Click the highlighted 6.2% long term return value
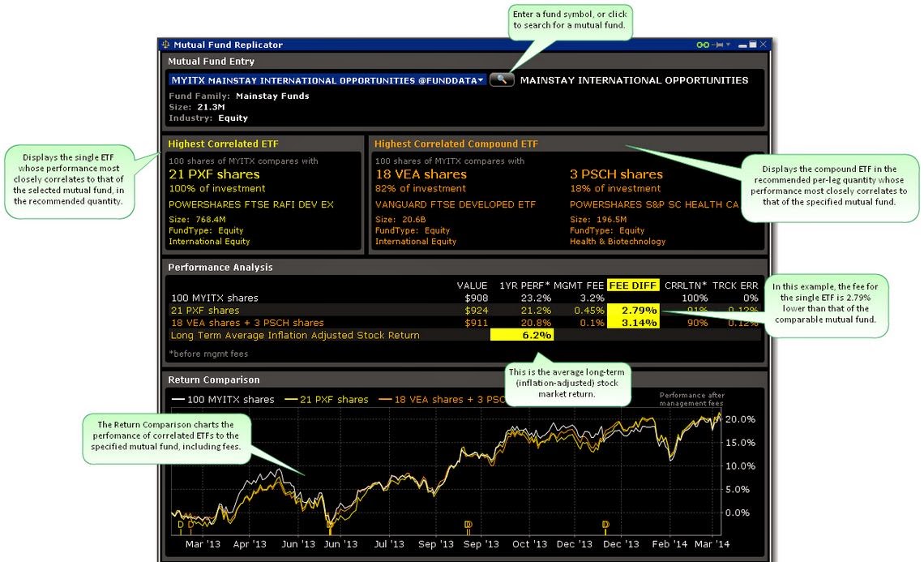This screenshot has width=924, height=562. coord(522,335)
